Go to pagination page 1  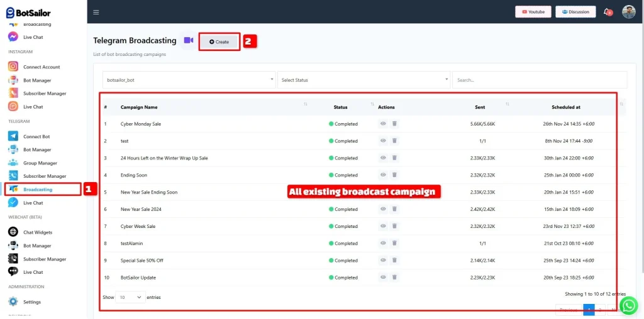click(x=589, y=310)
